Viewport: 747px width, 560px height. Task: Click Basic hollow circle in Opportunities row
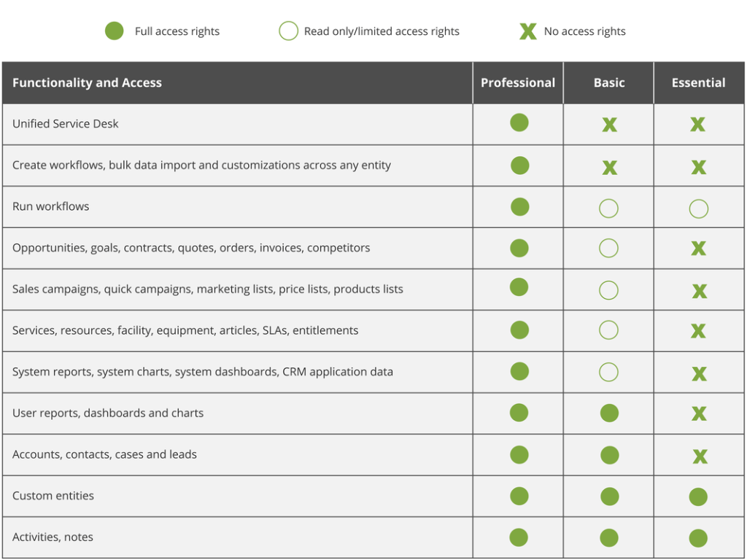pos(608,249)
